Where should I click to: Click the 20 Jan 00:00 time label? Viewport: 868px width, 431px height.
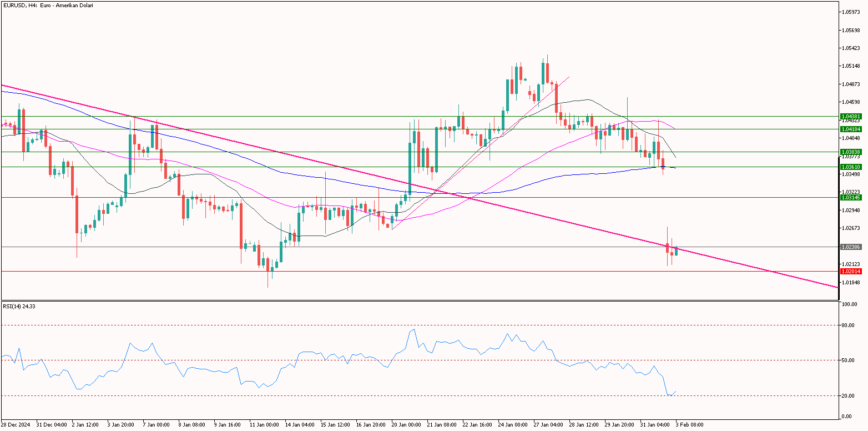pos(406,425)
